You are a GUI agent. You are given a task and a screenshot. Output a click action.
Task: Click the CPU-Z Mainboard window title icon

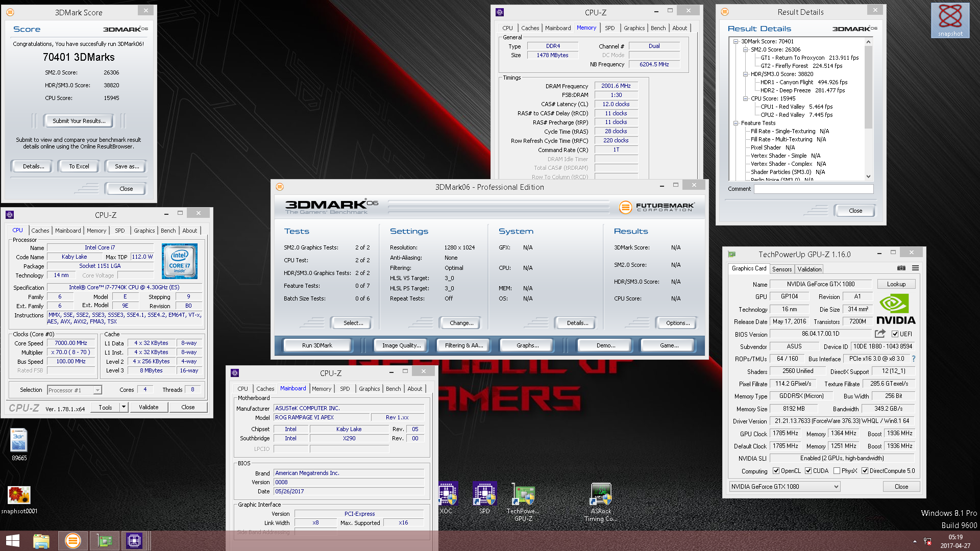235,373
